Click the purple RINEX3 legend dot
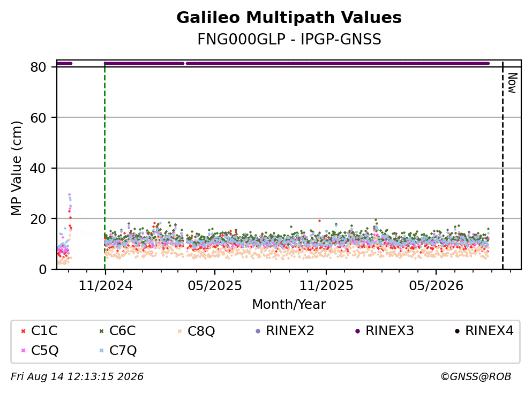532x393 pixels. point(357,331)
